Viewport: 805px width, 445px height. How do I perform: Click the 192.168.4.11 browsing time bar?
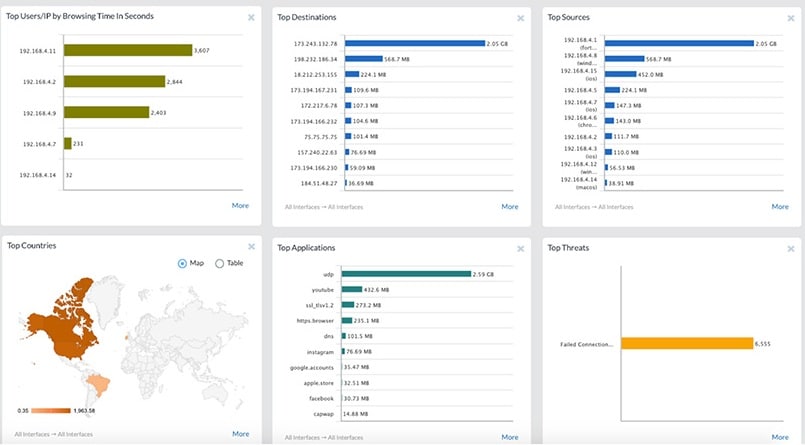[x=127, y=50]
